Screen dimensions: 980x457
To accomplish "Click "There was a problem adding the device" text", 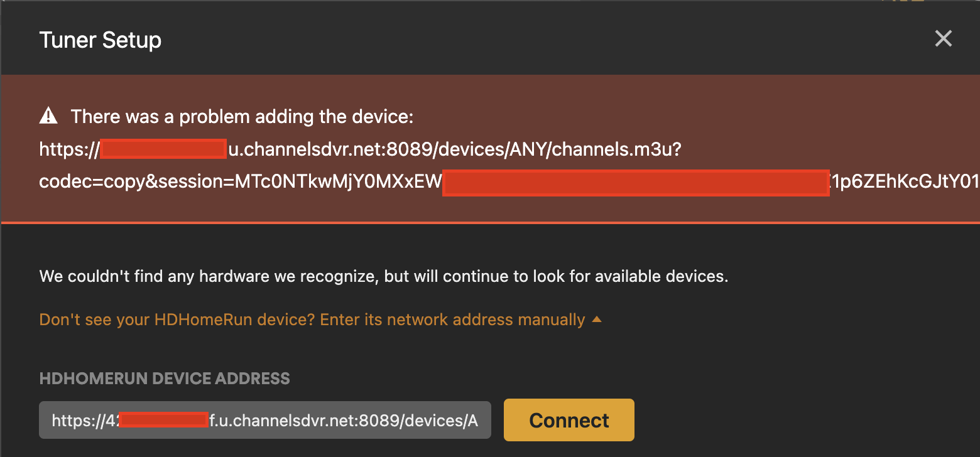I will click(242, 117).
